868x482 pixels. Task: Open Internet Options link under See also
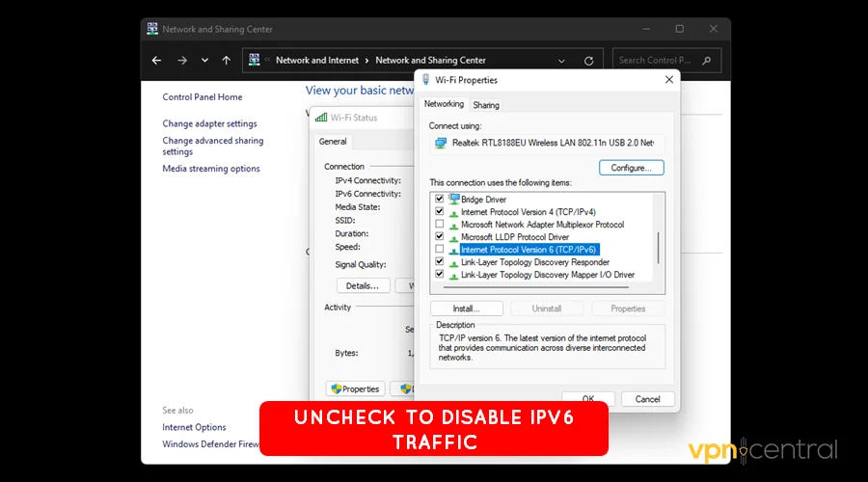pos(194,427)
